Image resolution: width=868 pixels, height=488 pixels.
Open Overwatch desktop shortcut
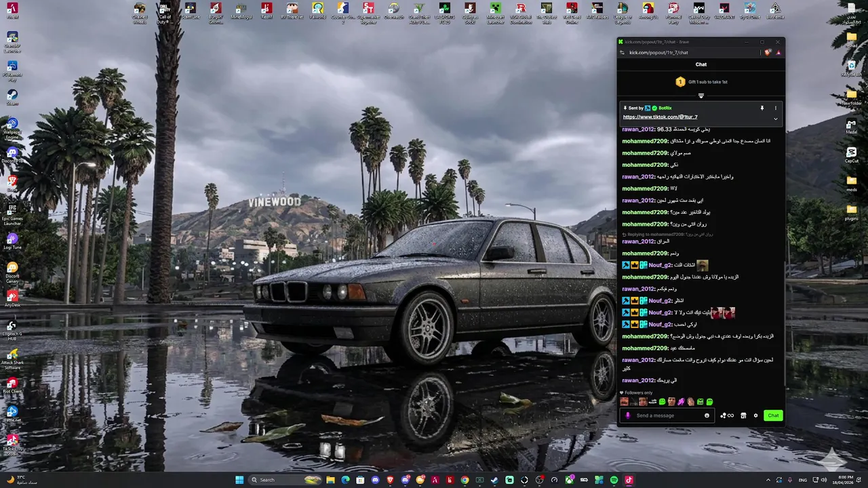[393, 11]
